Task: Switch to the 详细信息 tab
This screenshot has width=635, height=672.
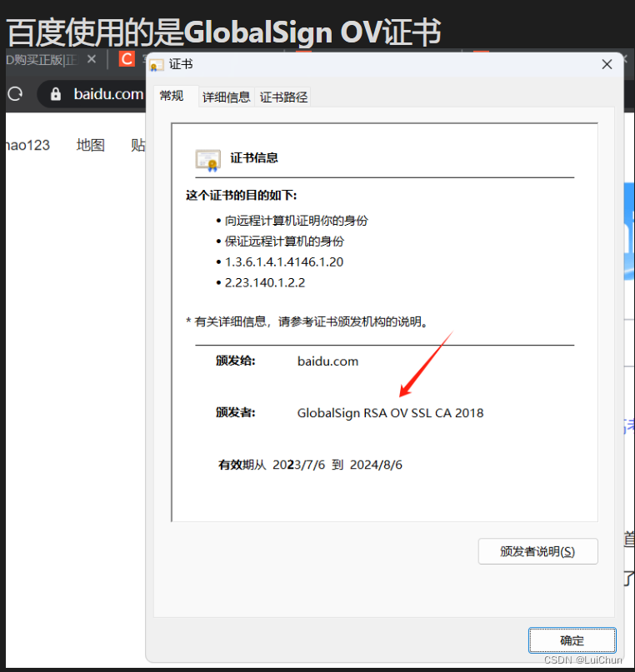Action: (x=226, y=97)
